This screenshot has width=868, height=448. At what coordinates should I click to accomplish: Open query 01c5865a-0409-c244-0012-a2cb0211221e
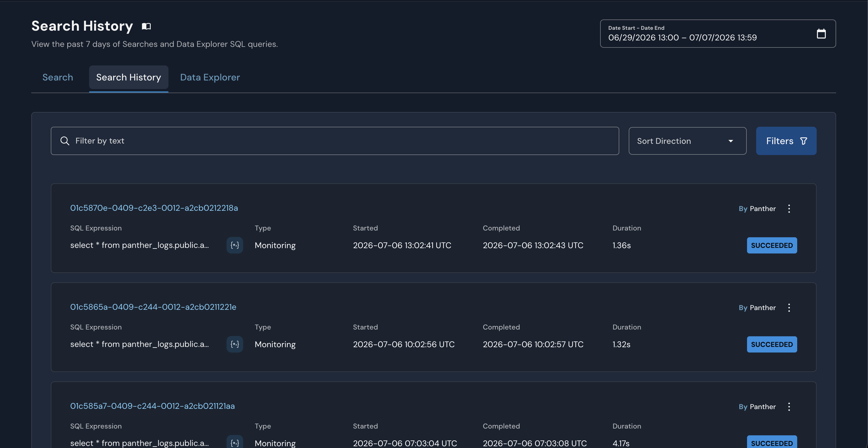(153, 307)
